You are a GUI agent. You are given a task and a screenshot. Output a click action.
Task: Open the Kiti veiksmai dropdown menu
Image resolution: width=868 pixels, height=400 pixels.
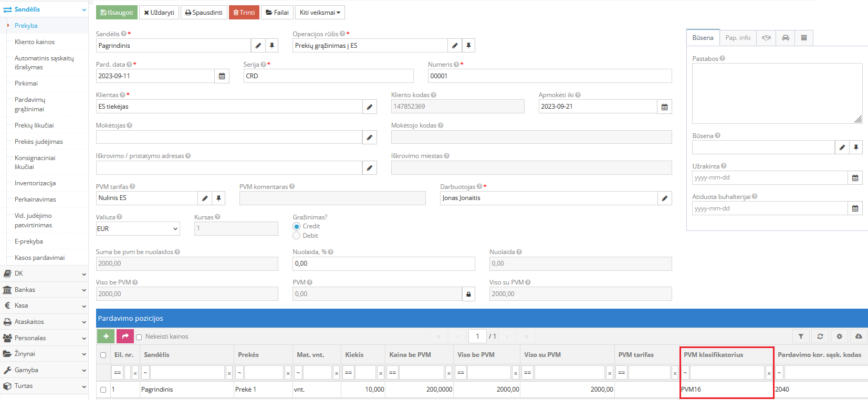320,13
